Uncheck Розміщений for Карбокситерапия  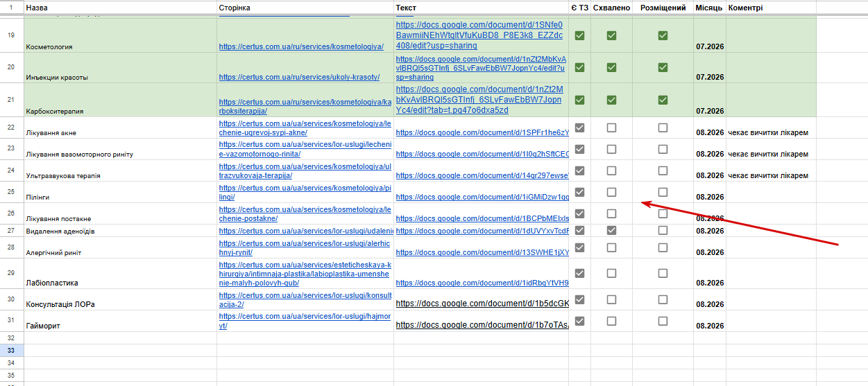click(x=663, y=100)
